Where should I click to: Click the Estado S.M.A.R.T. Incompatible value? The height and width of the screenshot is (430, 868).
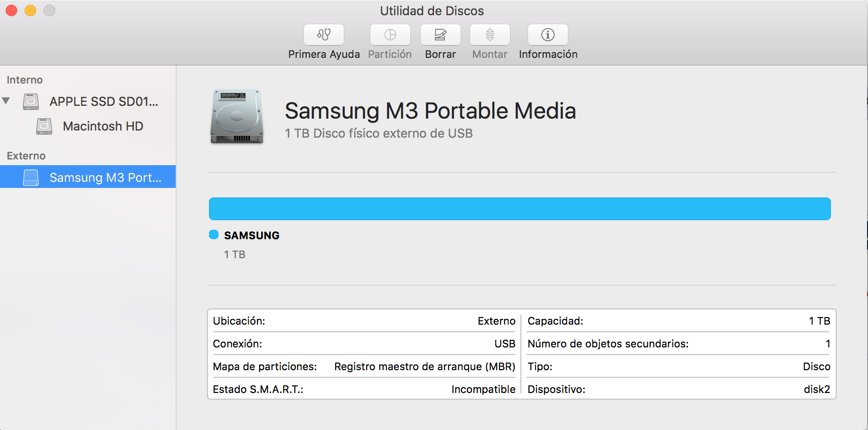pyautogui.click(x=483, y=389)
